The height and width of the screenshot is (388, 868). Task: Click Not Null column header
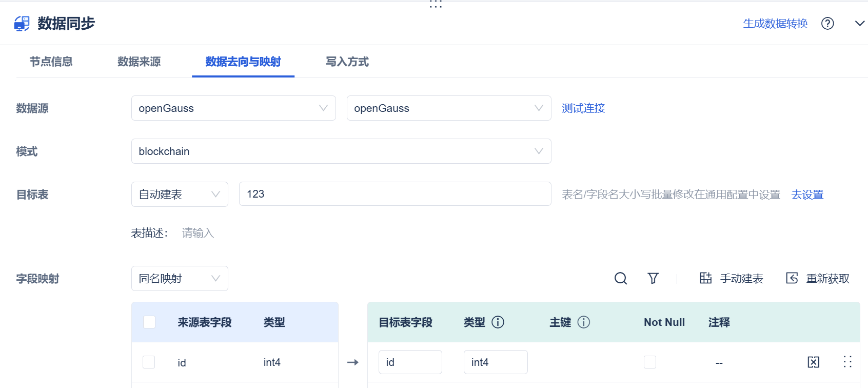[664, 322]
